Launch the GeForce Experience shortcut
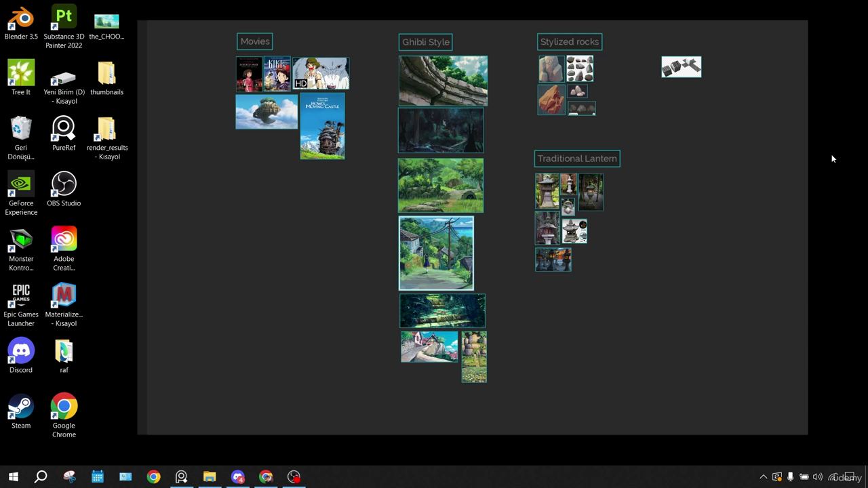Image resolution: width=868 pixels, height=488 pixels. [x=21, y=194]
